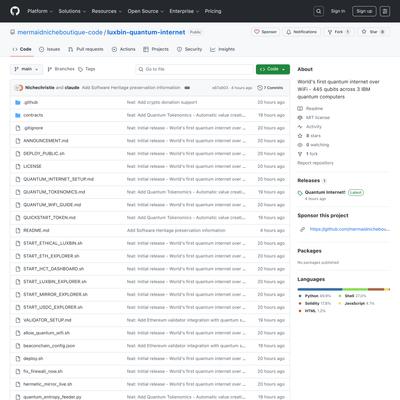Open the sponsor GitHub URL link

tap(350, 229)
